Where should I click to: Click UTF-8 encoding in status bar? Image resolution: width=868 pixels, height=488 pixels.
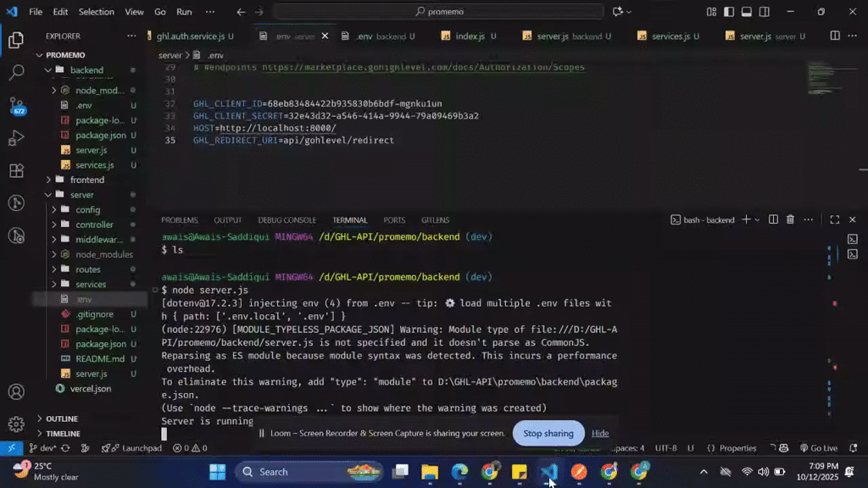click(x=666, y=447)
